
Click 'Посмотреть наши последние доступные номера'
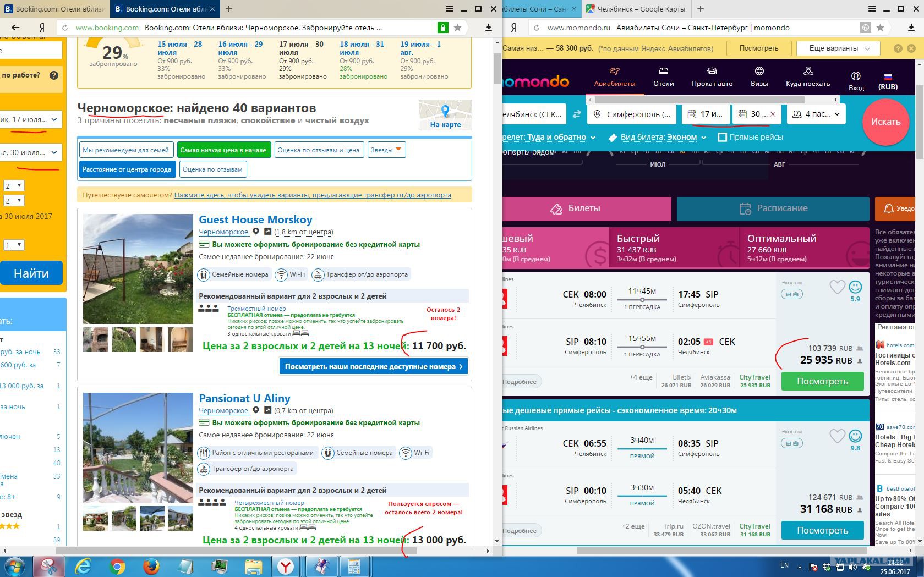point(374,366)
